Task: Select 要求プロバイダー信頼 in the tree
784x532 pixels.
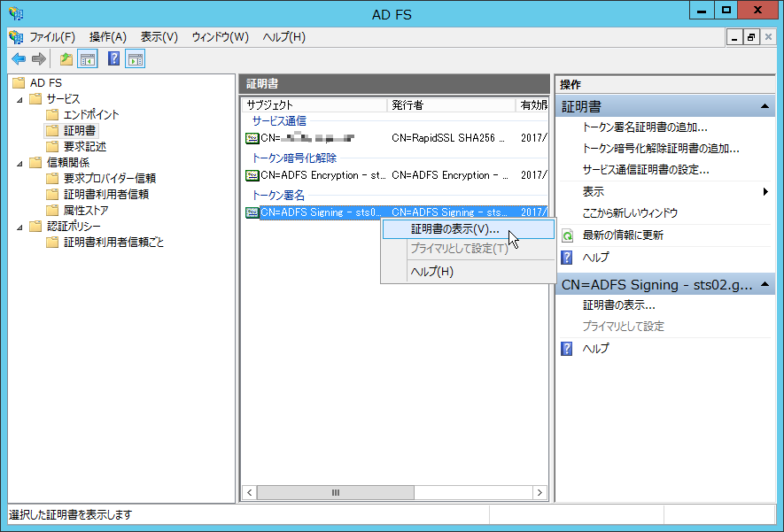Action: pos(110,178)
